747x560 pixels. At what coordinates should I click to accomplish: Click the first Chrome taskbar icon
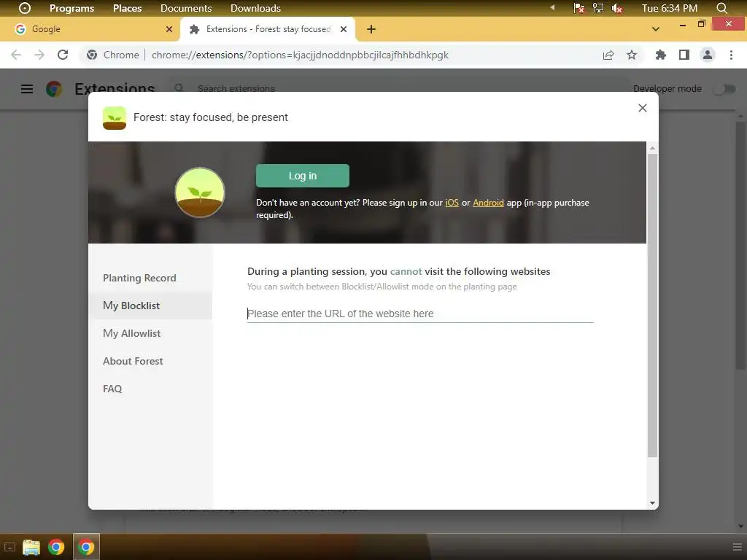[x=56, y=547]
